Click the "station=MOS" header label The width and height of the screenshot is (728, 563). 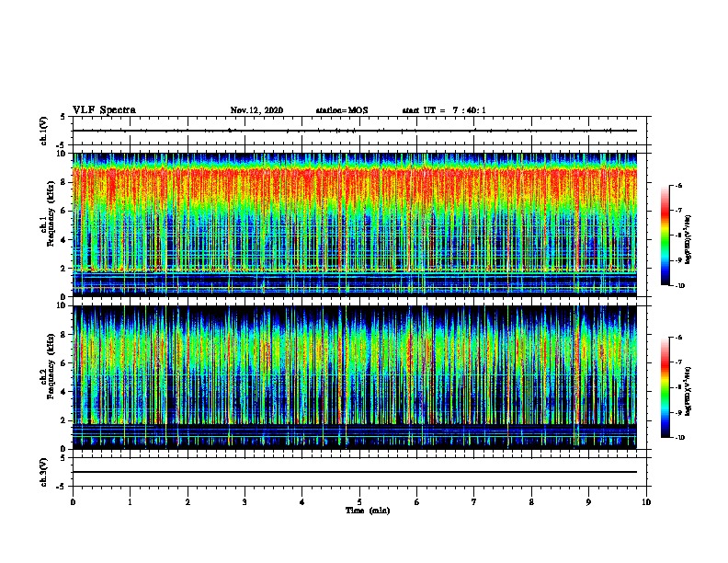342,110
